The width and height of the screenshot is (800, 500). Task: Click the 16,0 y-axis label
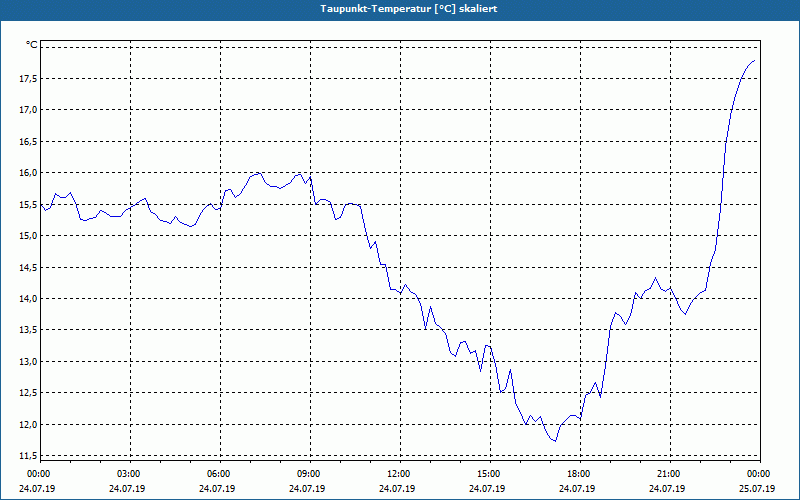click(x=29, y=172)
